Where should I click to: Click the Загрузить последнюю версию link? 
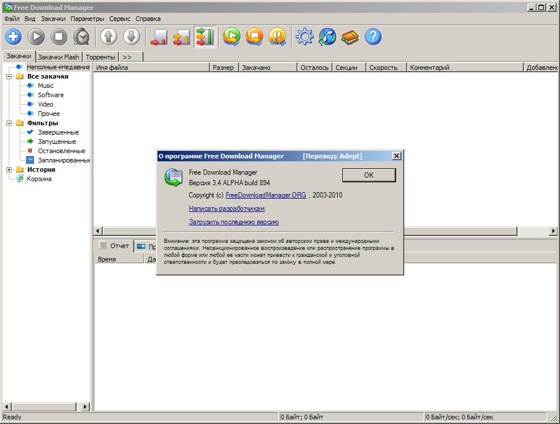pos(234,222)
